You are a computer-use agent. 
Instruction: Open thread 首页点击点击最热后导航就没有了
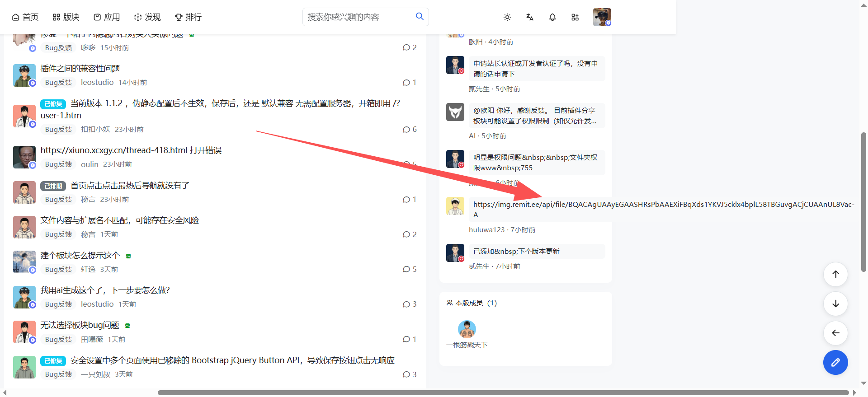pyautogui.click(x=130, y=186)
